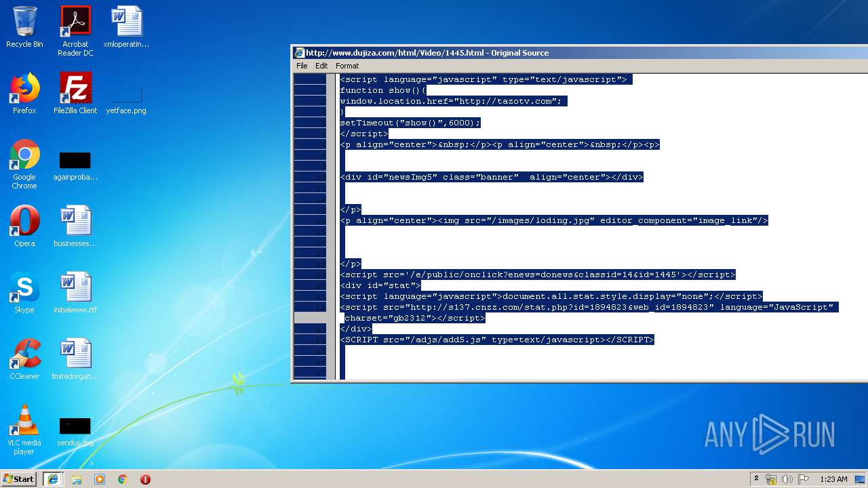Screen dimensions: 868x488
Task: Launch the Google Chrome desktop shortcut
Action: [24, 165]
